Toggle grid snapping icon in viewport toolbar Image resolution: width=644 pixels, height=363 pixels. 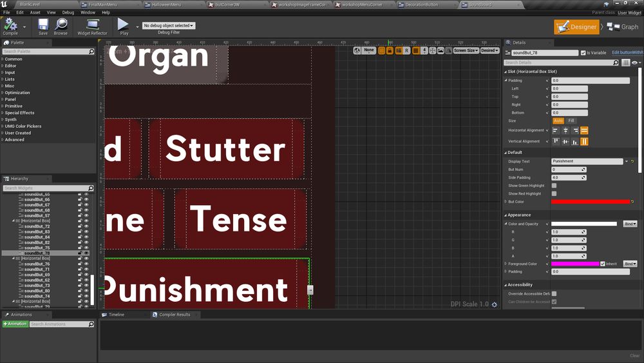click(x=416, y=50)
